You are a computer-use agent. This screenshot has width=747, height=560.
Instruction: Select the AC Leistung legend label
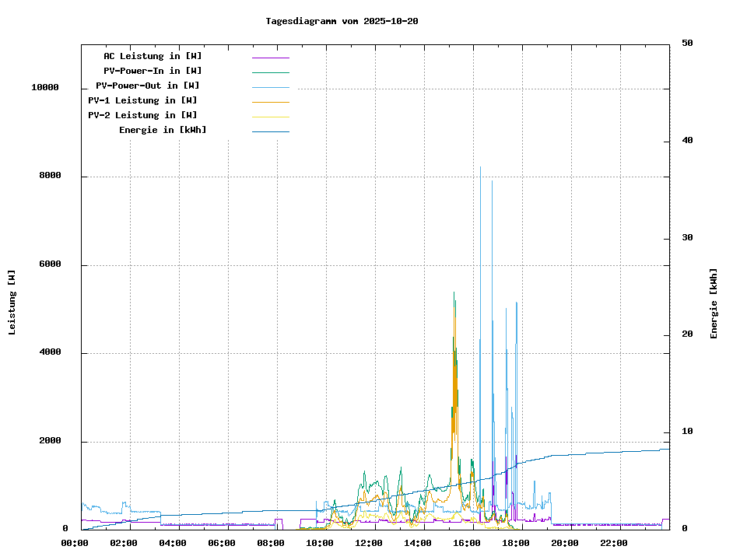click(x=153, y=56)
